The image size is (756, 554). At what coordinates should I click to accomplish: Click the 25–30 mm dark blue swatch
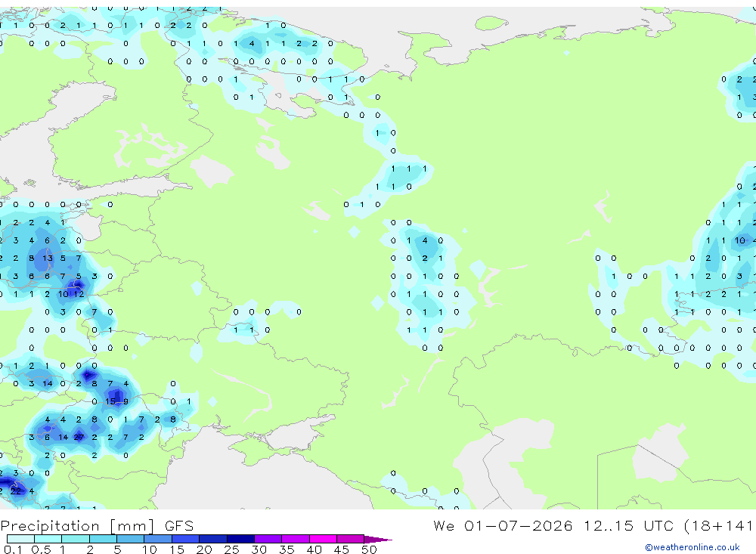click(x=240, y=539)
